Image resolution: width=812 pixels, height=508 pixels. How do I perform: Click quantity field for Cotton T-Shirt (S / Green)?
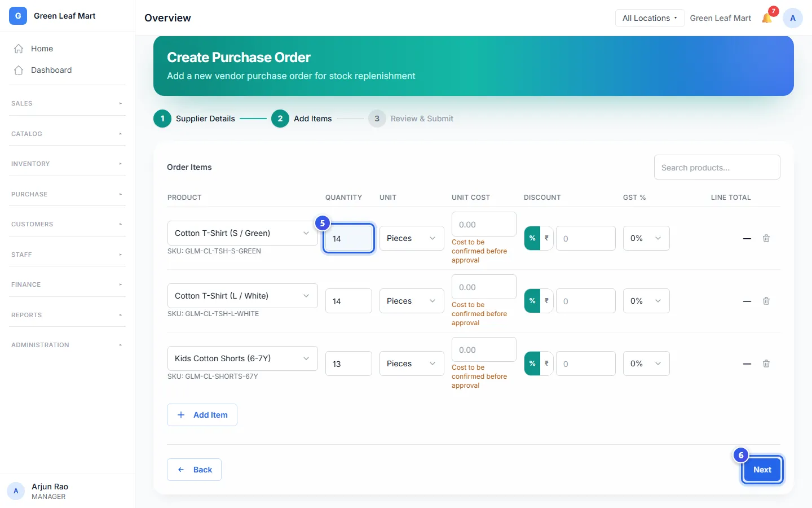348,238
